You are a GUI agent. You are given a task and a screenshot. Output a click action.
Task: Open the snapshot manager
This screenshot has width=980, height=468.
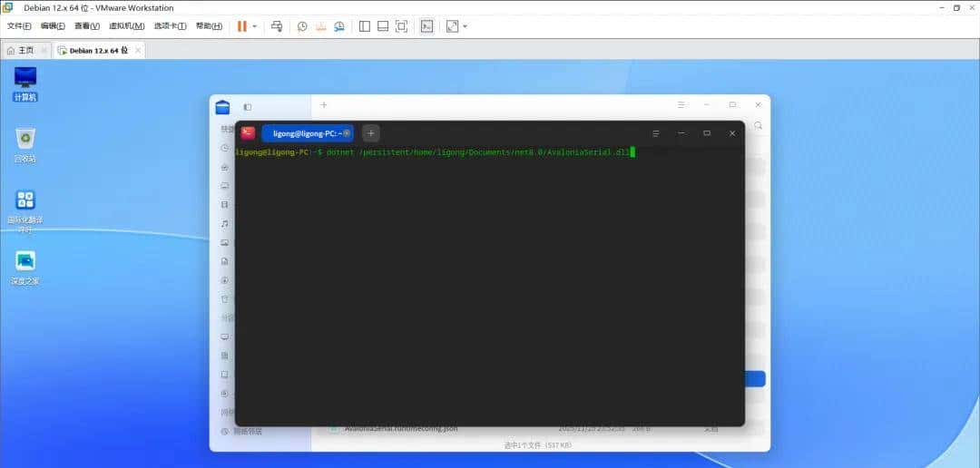pos(338,26)
